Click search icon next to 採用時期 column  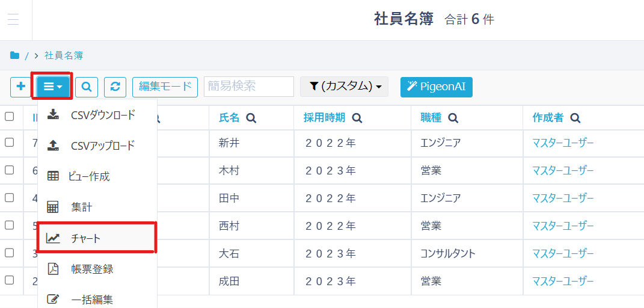[357, 118]
